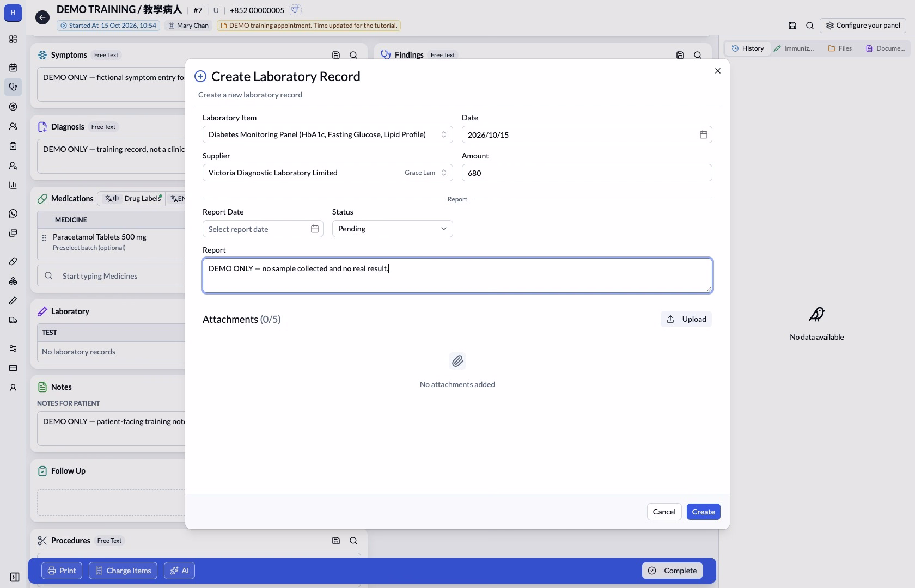Click the Print button
Image resolution: width=915 pixels, height=588 pixels.
point(62,571)
